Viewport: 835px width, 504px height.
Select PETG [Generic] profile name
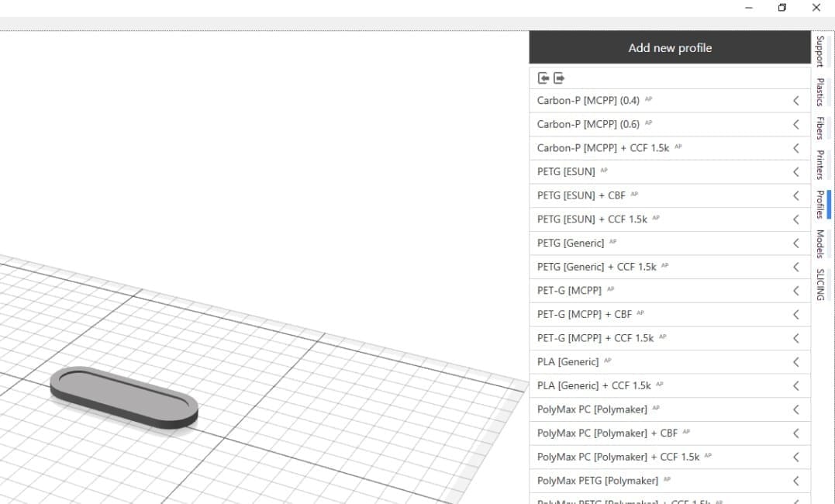(571, 243)
